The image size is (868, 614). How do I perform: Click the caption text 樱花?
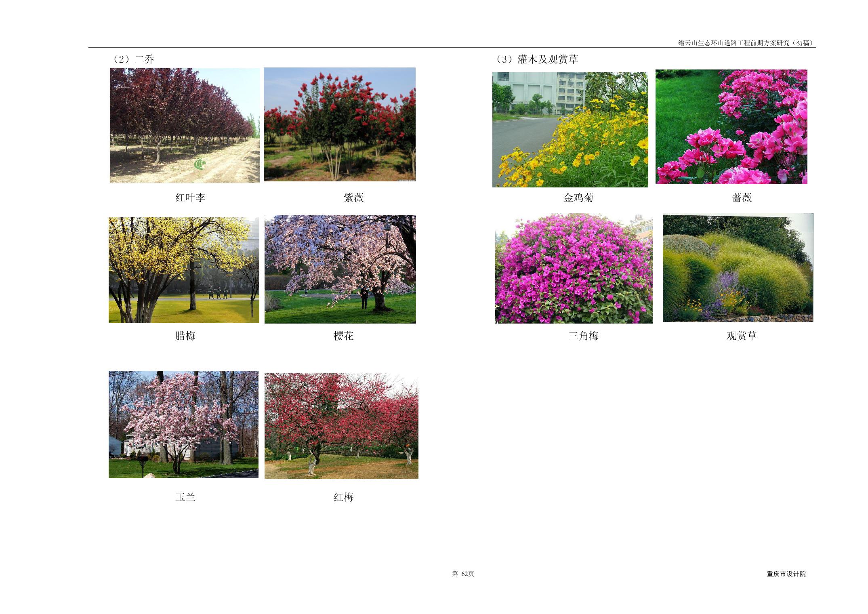click(344, 336)
